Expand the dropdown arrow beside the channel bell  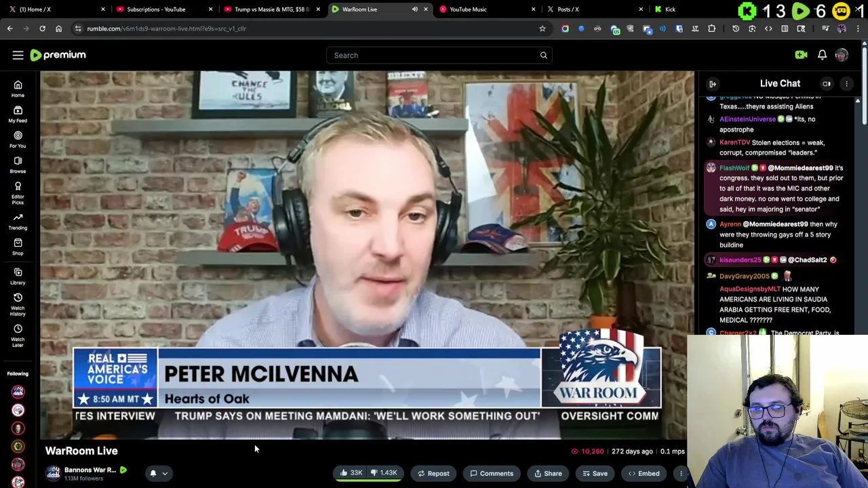point(165,474)
